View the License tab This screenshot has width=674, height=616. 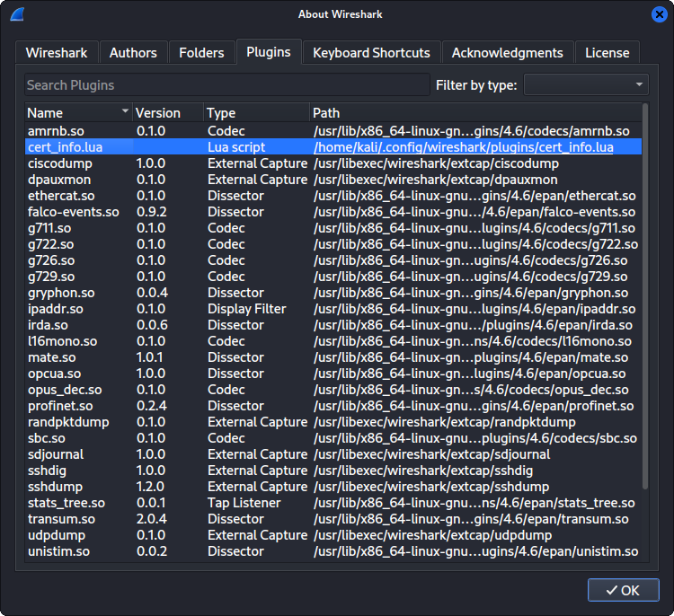click(x=607, y=52)
